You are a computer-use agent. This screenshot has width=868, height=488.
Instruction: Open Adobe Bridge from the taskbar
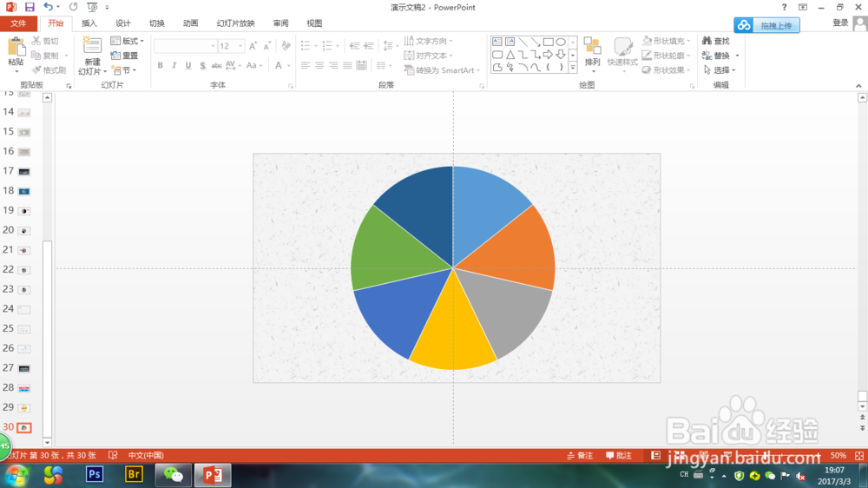pyautogui.click(x=134, y=475)
